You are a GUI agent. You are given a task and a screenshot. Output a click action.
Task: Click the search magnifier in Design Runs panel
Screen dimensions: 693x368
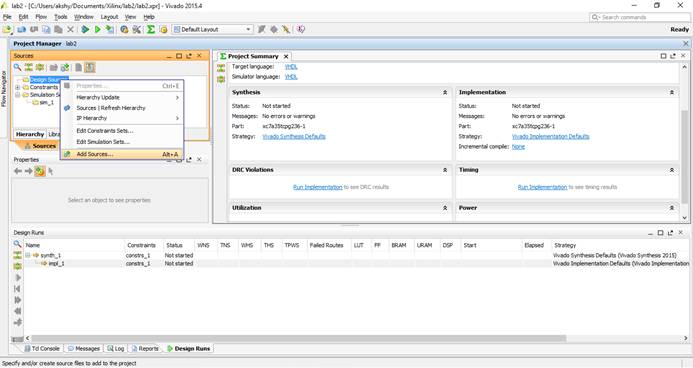pos(17,244)
